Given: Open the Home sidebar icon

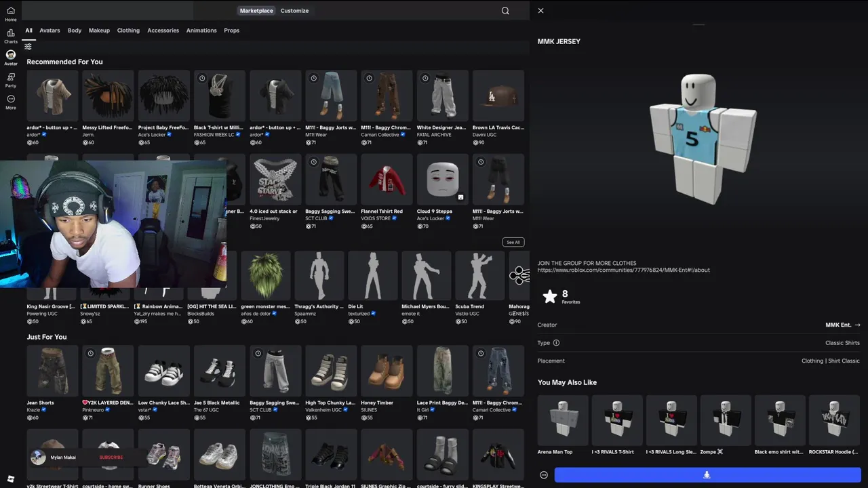Looking at the screenshot, I should coord(11,14).
